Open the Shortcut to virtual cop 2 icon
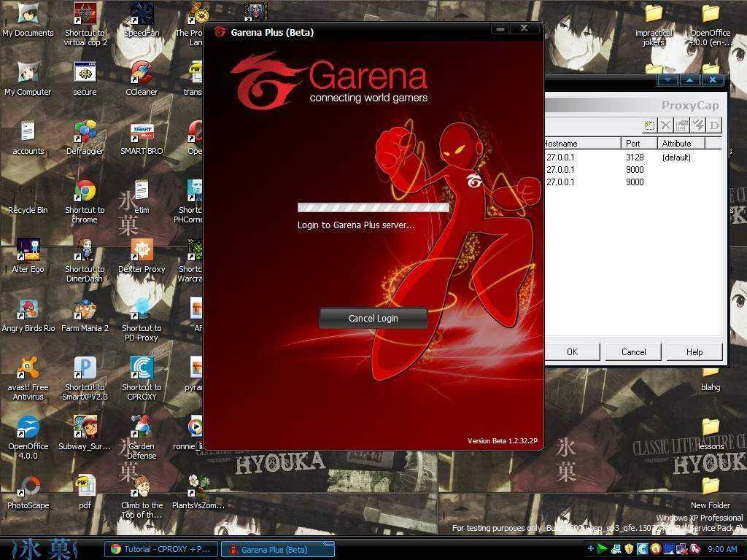The image size is (747, 560). coord(85,25)
